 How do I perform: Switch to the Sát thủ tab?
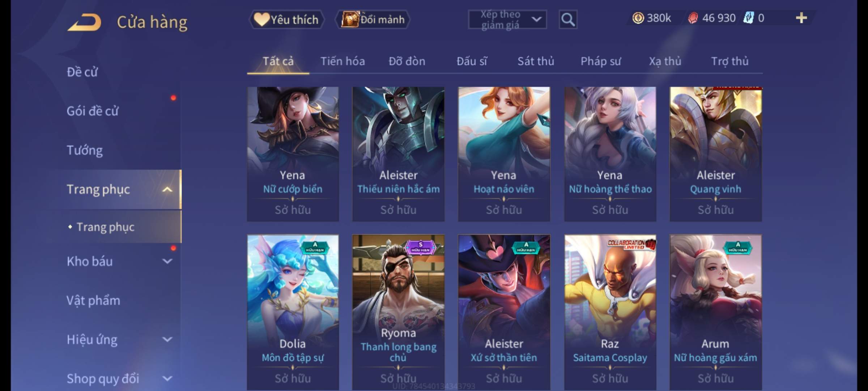click(536, 61)
